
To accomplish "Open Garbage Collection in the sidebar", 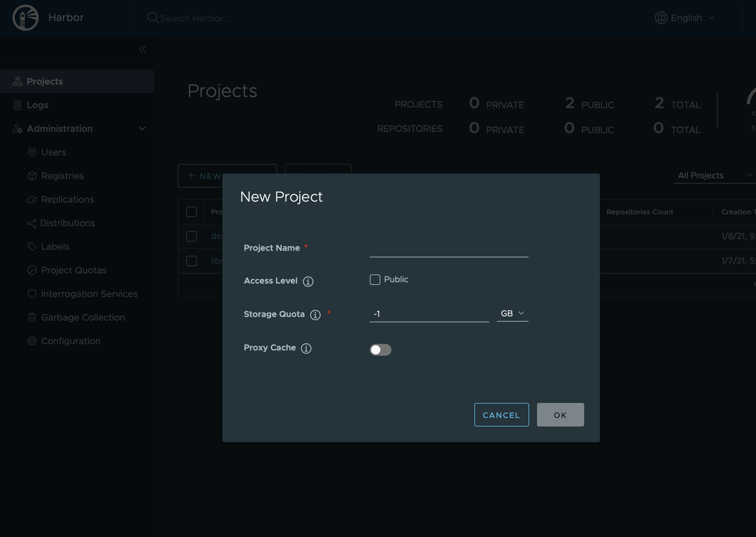I will pyautogui.click(x=77, y=317).
